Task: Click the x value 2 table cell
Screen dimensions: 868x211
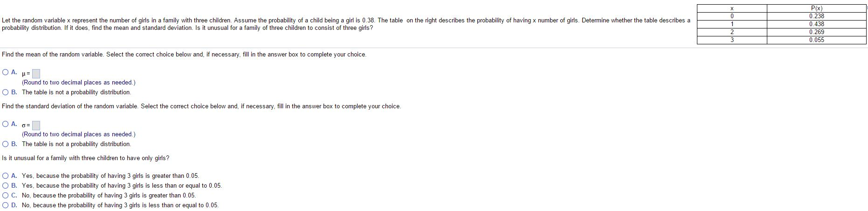Action: (732, 32)
